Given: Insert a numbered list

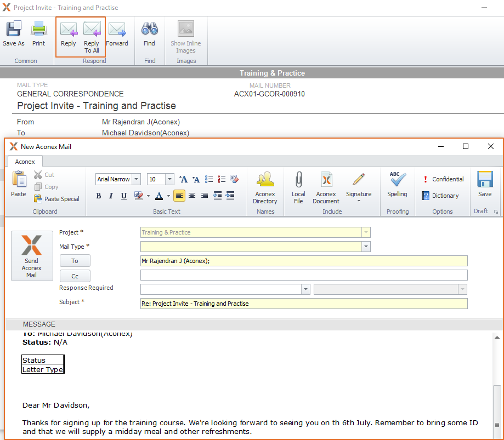Looking at the screenshot, I should pos(222,179).
